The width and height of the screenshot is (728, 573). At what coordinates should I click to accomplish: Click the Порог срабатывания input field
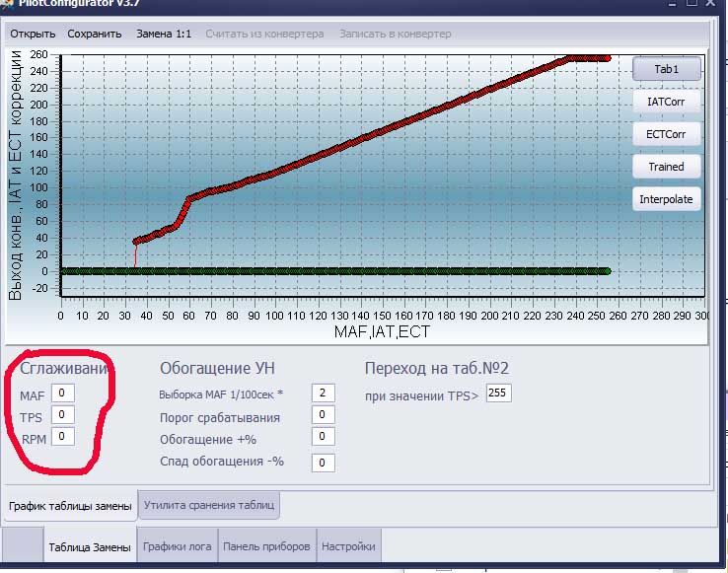[x=324, y=414]
